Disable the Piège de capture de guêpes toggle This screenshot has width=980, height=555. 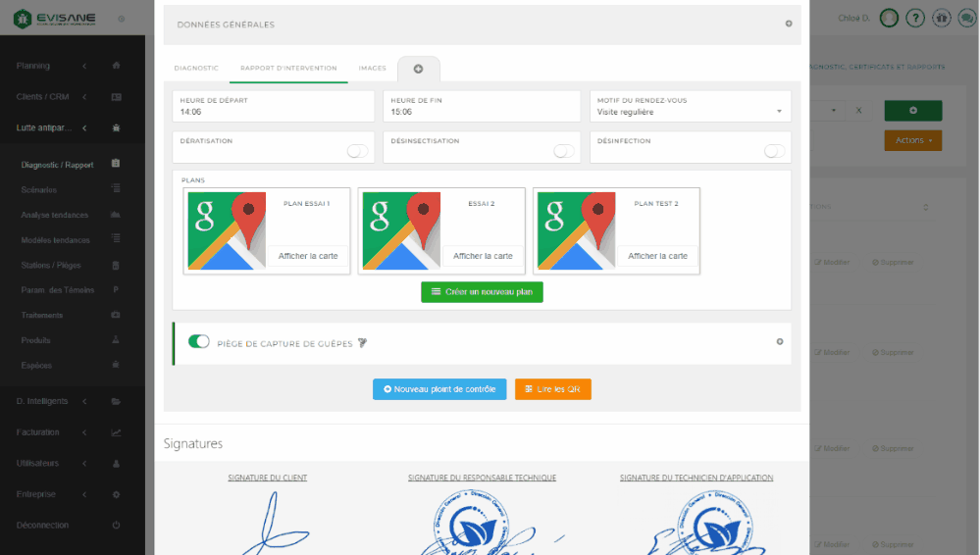tap(199, 341)
